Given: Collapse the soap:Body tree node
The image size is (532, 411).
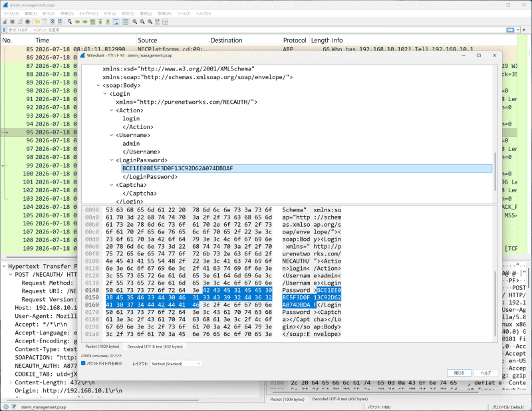Looking at the screenshot, I should [x=98, y=85].
